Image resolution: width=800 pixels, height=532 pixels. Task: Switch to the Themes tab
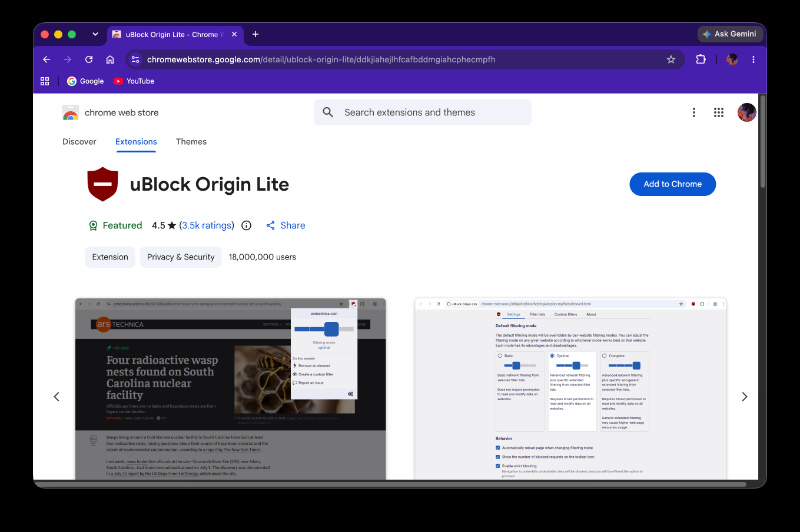(191, 142)
